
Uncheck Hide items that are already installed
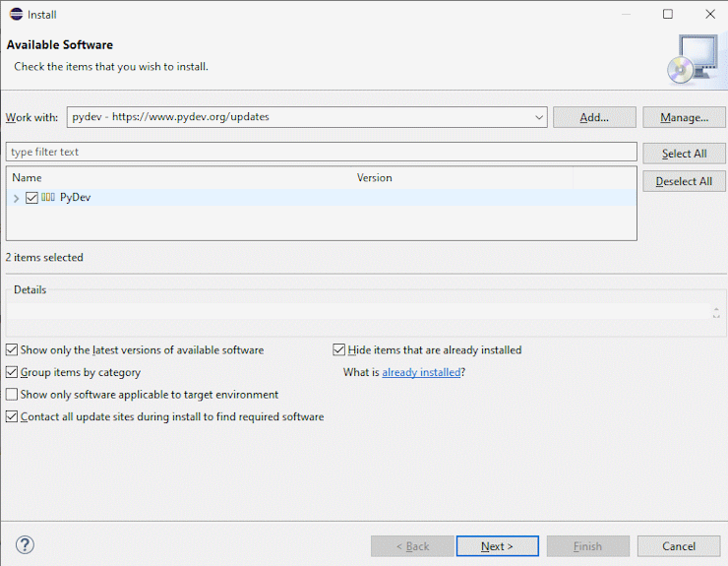point(339,349)
